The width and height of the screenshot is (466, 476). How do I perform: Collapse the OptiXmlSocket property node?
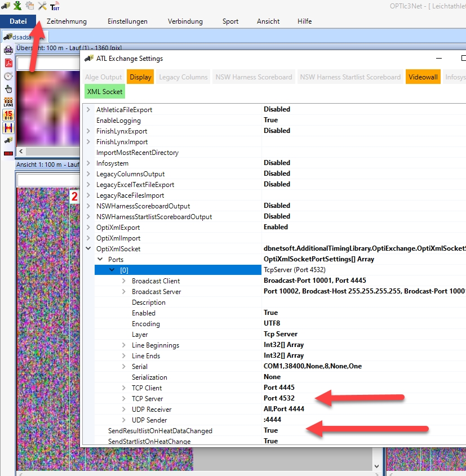tap(88, 249)
